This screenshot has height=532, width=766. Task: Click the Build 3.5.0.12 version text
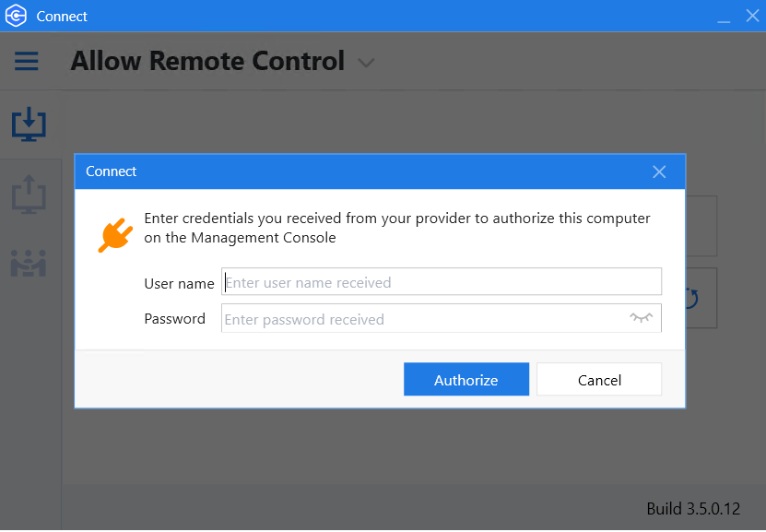coord(693,509)
